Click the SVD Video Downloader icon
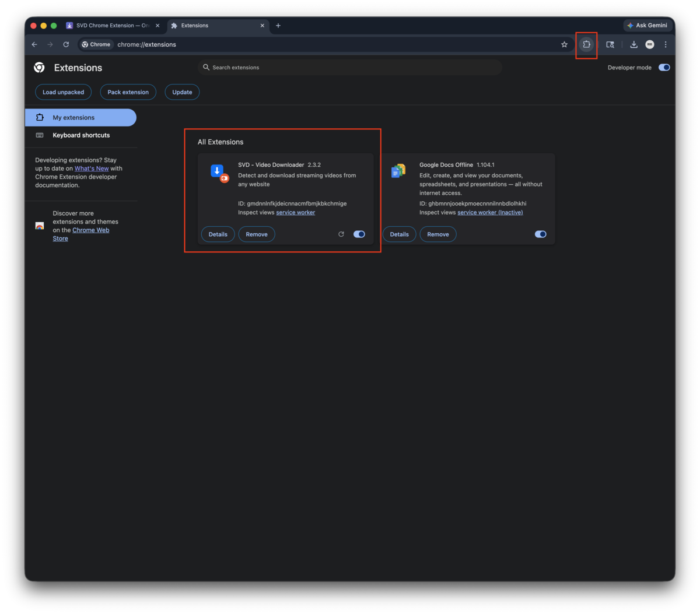 [x=219, y=173]
